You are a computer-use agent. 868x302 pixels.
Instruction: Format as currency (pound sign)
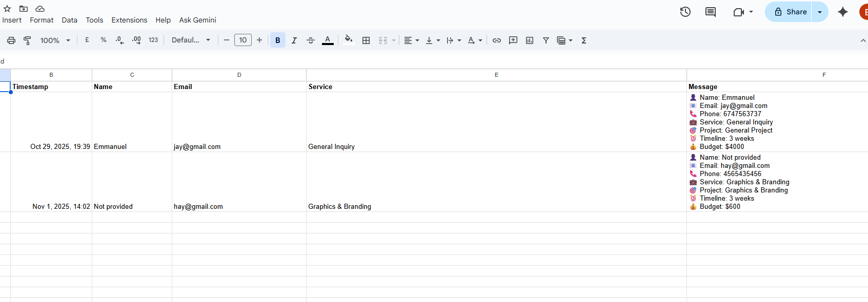[x=87, y=40]
